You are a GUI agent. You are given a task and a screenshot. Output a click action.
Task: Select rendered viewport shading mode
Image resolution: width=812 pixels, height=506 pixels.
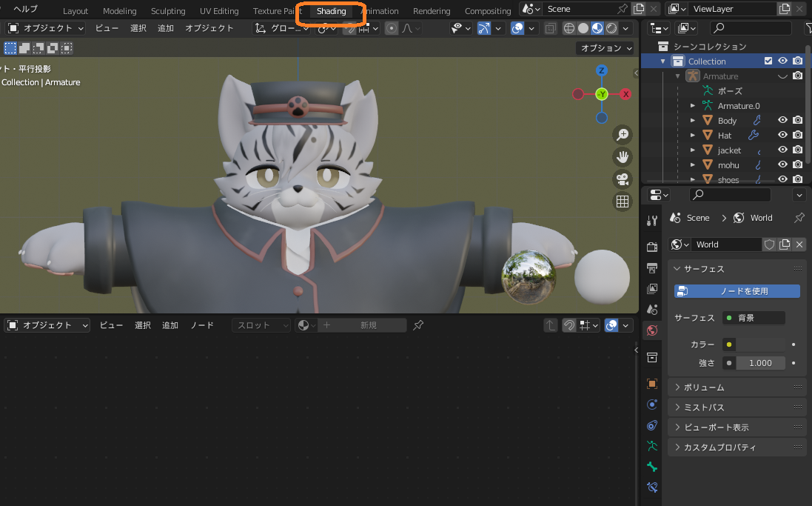611,28
